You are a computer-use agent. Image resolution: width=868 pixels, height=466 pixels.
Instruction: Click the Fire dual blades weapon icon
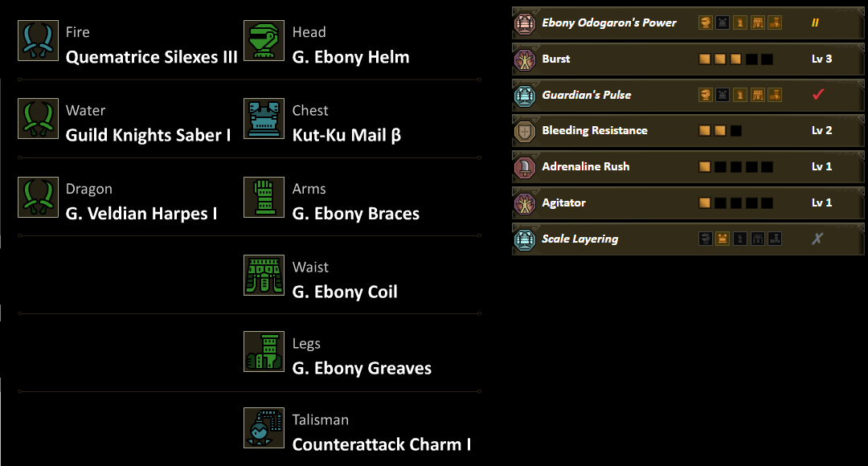point(38,41)
